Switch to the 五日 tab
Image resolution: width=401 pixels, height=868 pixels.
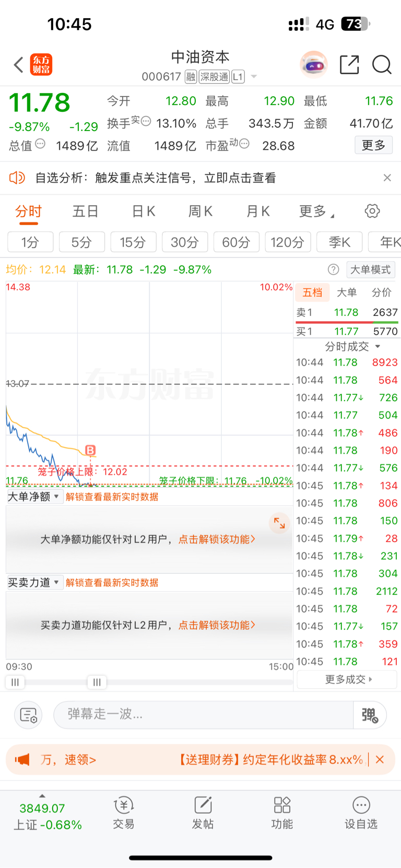tap(85, 212)
